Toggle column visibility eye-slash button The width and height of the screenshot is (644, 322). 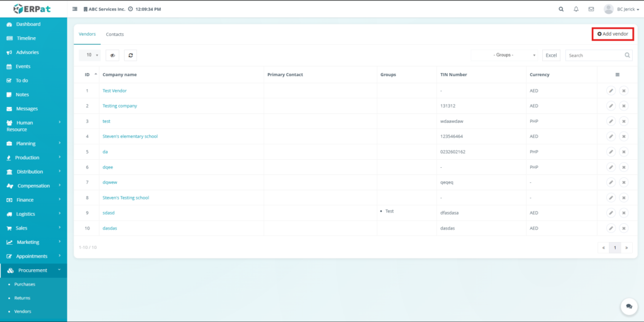pyautogui.click(x=113, y=55)
